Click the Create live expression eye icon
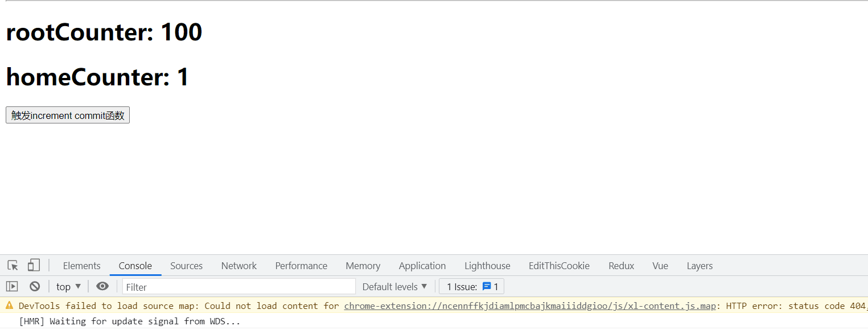 tap(102, 286)
